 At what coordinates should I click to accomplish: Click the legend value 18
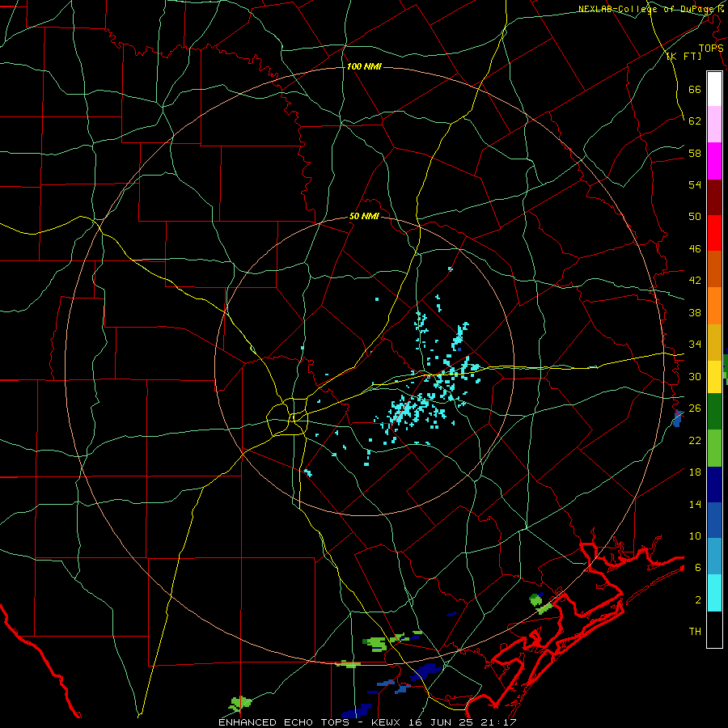pos(695,472)
